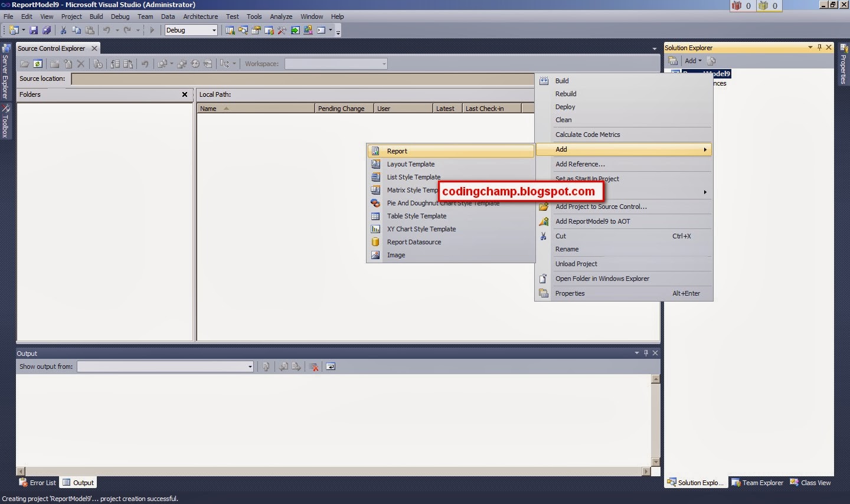Click the Cut scissors icon in the main toolbar
The width and height of the screenshot is (850, 504).
tap(63, 30)
